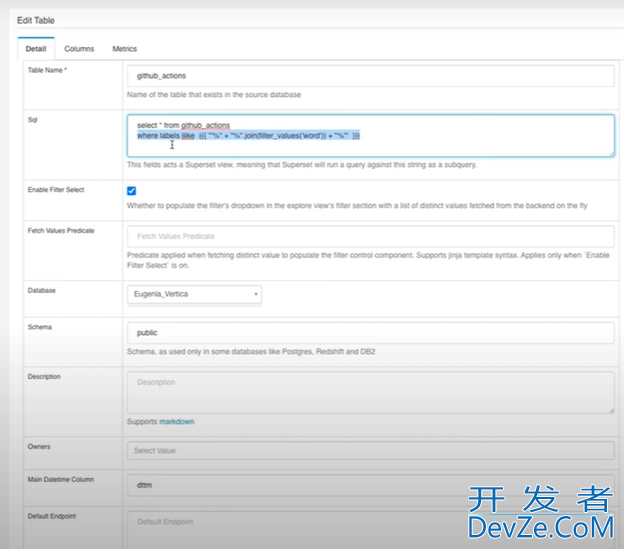
Task: Click the 'Schema' label
Action: pos(40,327)
